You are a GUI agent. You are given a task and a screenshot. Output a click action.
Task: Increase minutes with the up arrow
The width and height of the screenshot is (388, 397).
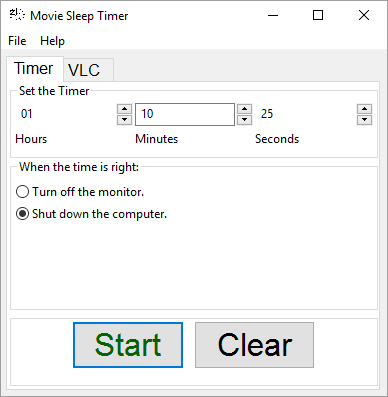244,109
